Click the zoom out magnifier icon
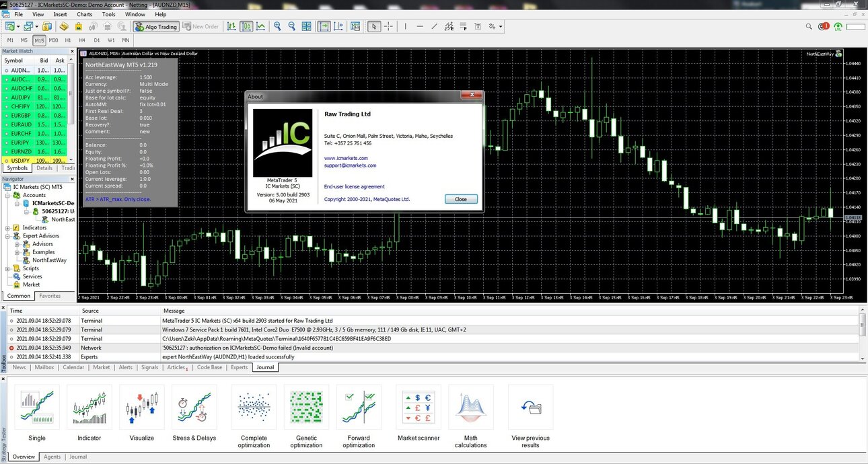 [292, 26]
